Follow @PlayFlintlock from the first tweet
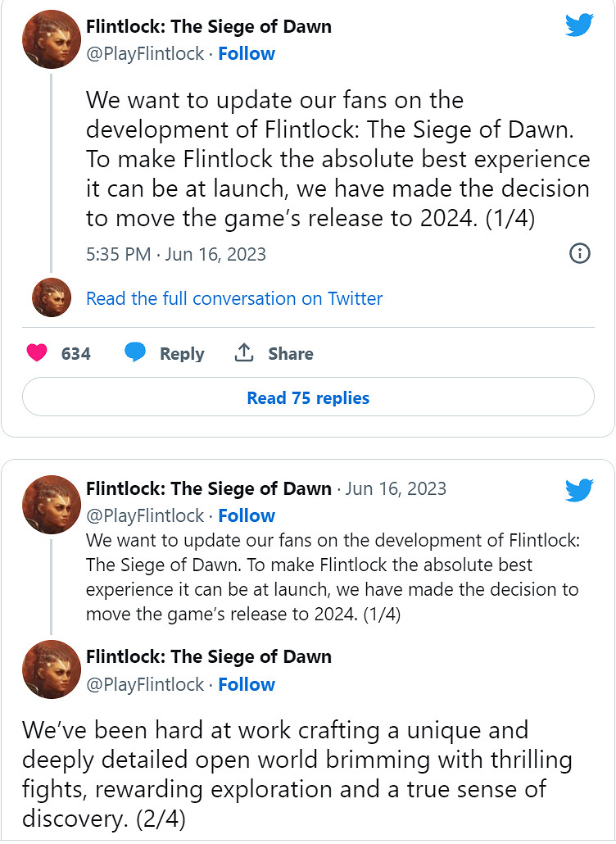Screen dimensions: 616x844 pyautogui.click(x=247, y=54)
